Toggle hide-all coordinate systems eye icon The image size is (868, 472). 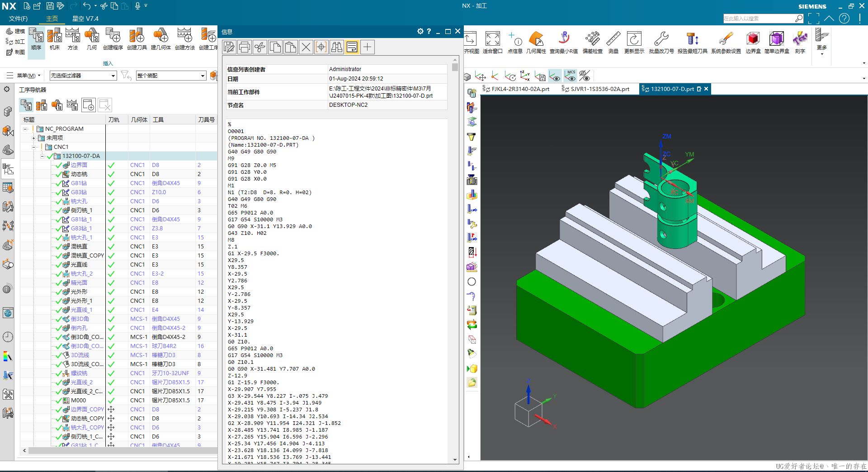click(585, 76)
